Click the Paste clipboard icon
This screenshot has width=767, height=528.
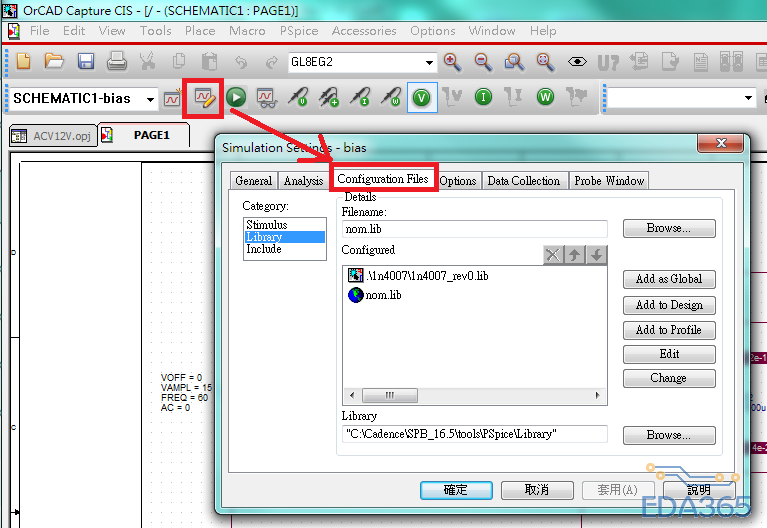click(x=209, y=62)
